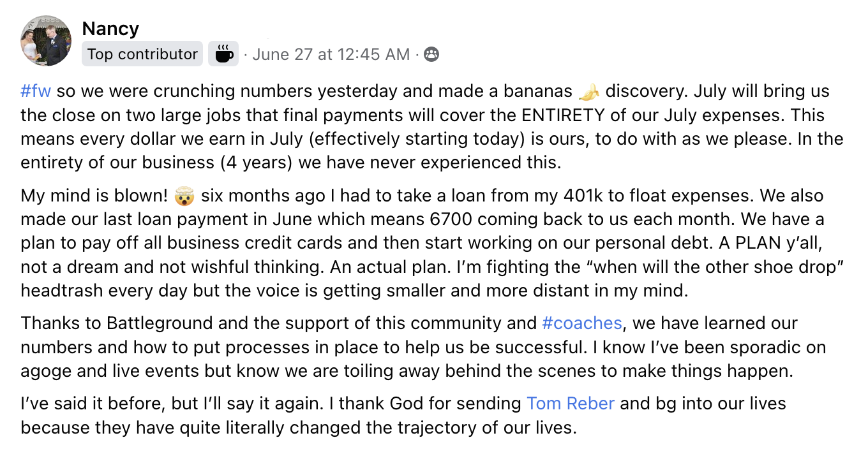The height and width of the screenshot is (454, 868).
Task: Open Nancy's profile picture
Action: pyautogui.click(x=46, y=41)
